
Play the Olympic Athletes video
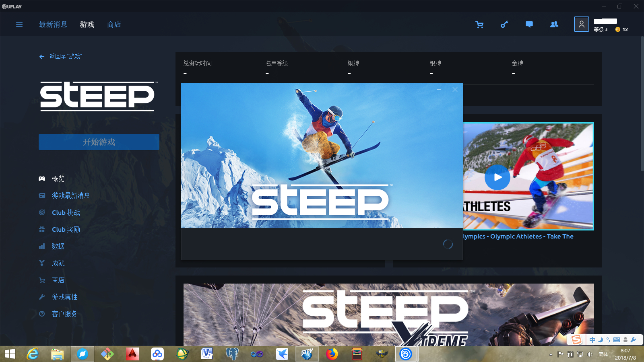pos(497,177)
